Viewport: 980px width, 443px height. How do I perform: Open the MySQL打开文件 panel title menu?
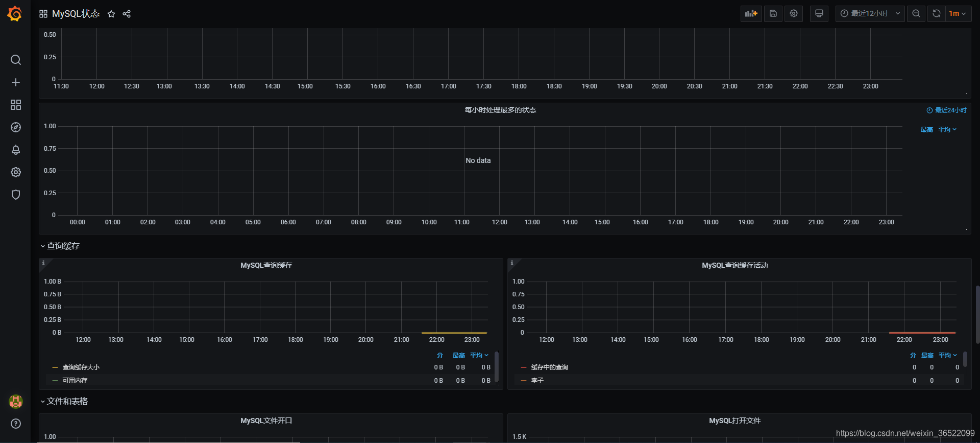735,421
